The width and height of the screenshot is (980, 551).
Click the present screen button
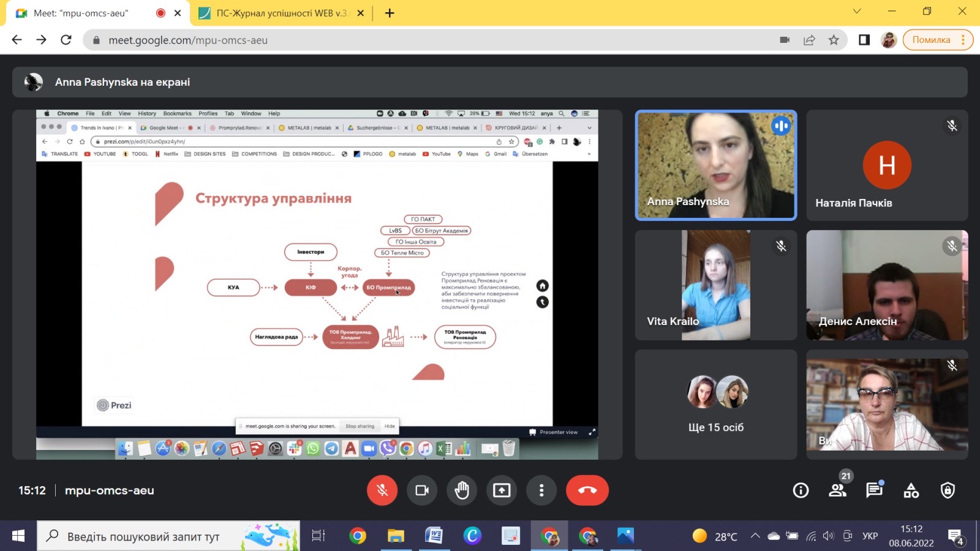(502, 490)
